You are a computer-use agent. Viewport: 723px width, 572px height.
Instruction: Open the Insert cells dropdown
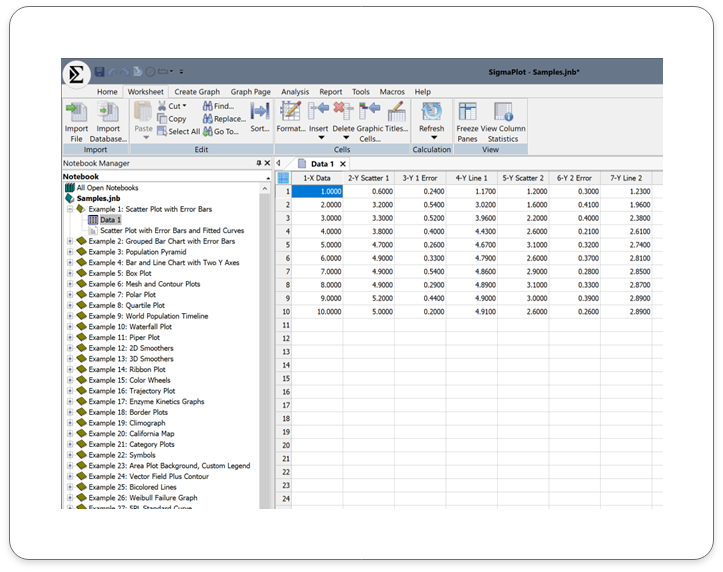click(x=319, y=139)
